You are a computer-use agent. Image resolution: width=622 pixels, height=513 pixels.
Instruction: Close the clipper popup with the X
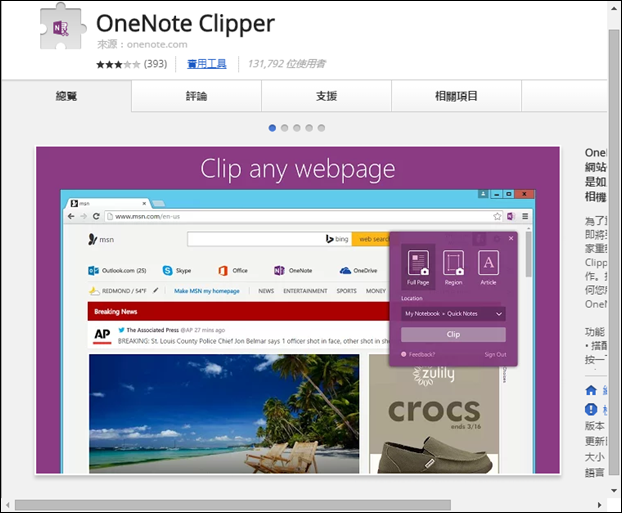pos(511,238)
